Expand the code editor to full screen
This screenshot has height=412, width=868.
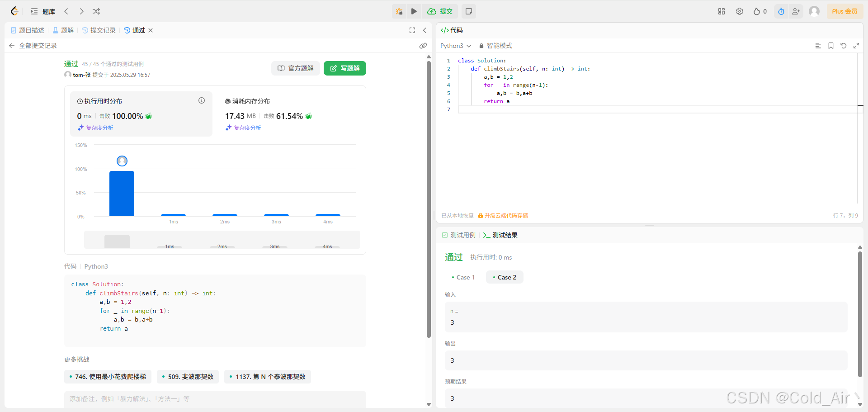pos(857,46)
